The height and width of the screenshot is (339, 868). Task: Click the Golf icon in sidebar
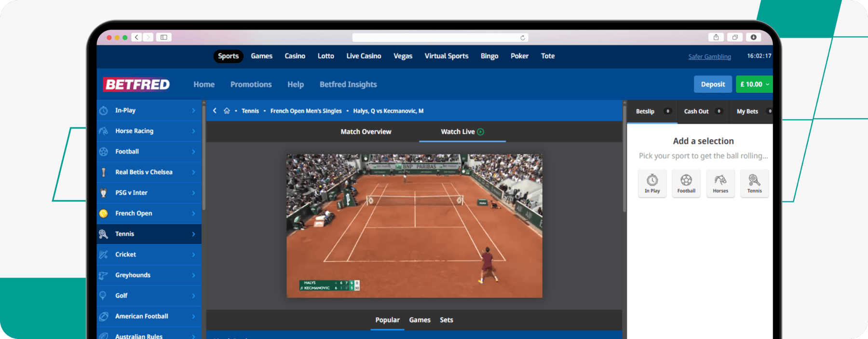(103, 296)
